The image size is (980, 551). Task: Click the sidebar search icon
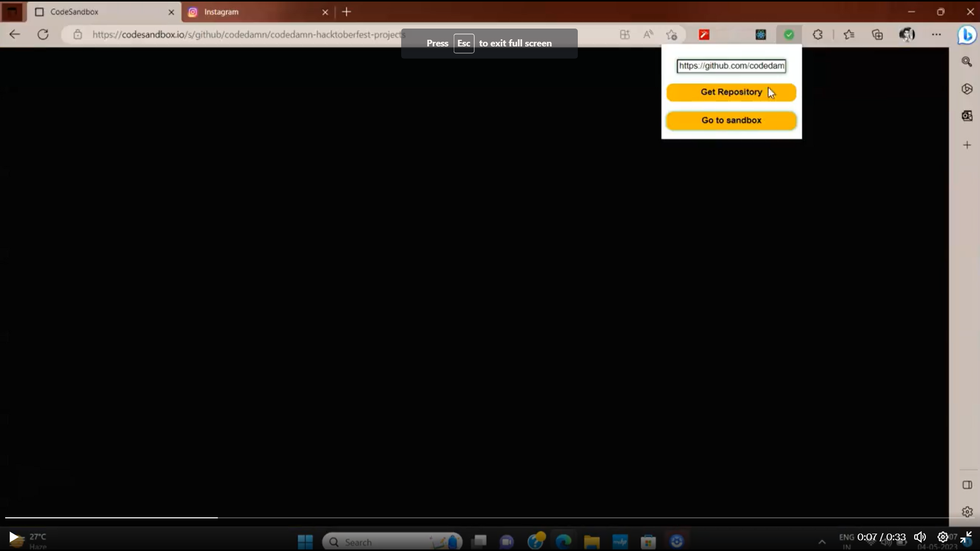[967, 62]
